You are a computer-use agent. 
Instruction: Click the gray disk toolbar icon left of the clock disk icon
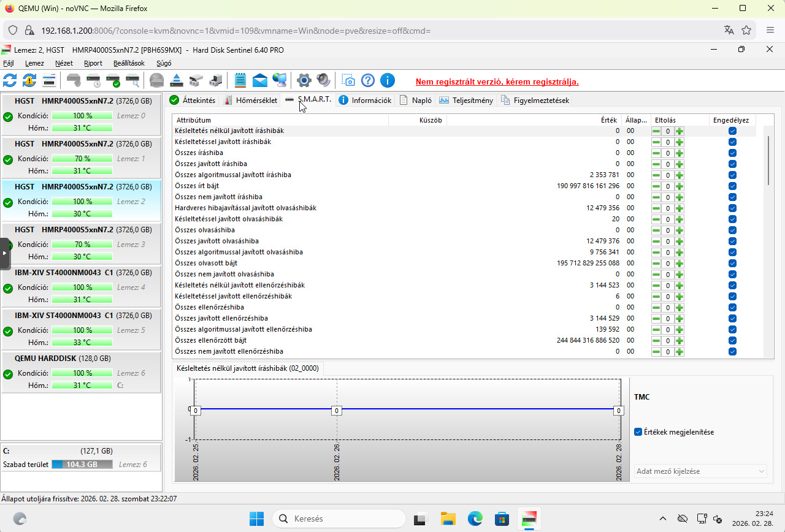74,80
